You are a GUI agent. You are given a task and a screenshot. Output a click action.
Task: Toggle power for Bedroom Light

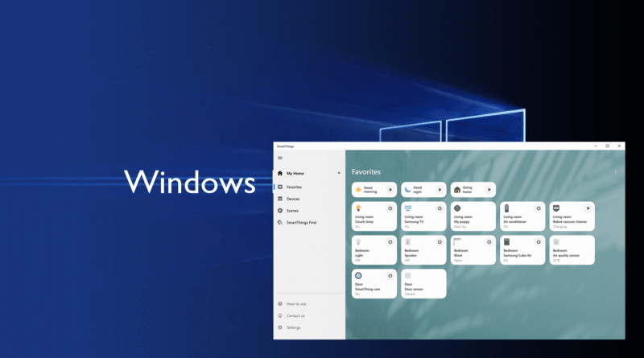(390, 242)
